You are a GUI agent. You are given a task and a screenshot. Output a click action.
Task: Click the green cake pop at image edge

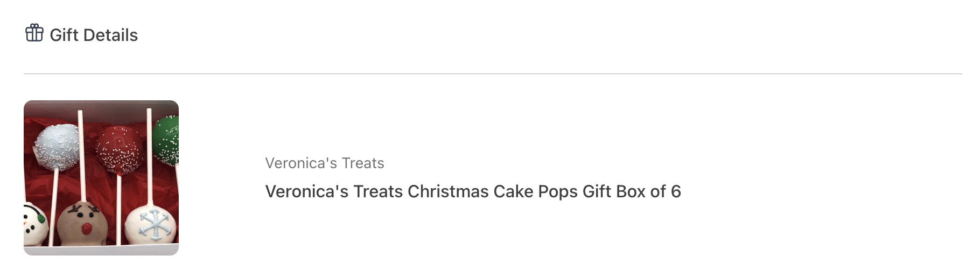(166, 140)
